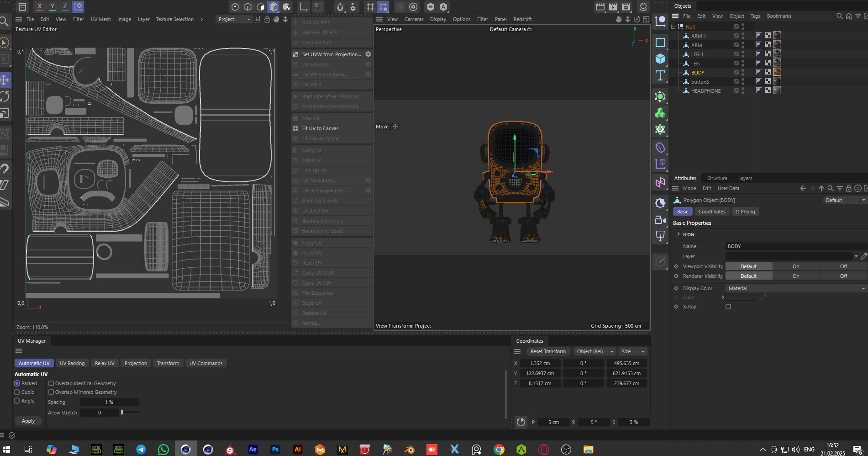This screenshot has width=868, height=456.
Task: Click the Objects panel home icon
Action: point(848,16)
